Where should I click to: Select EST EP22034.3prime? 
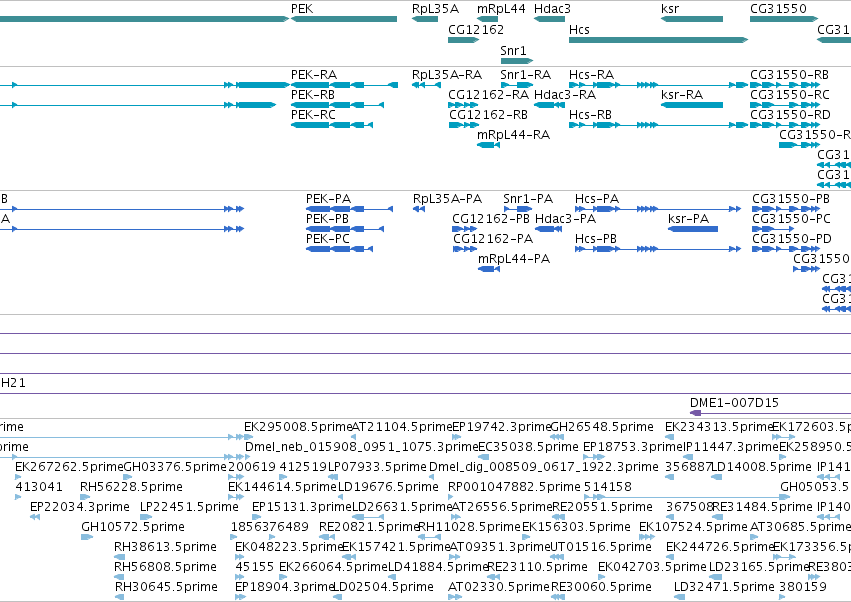coord(35,517)
